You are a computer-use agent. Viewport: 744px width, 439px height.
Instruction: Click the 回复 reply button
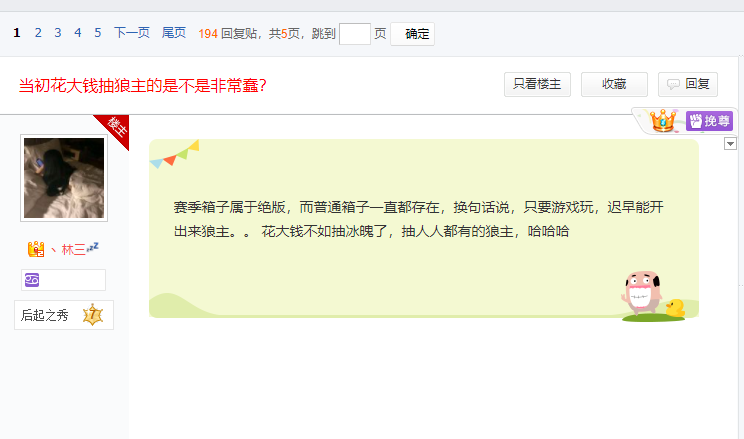tap(688, 84)
